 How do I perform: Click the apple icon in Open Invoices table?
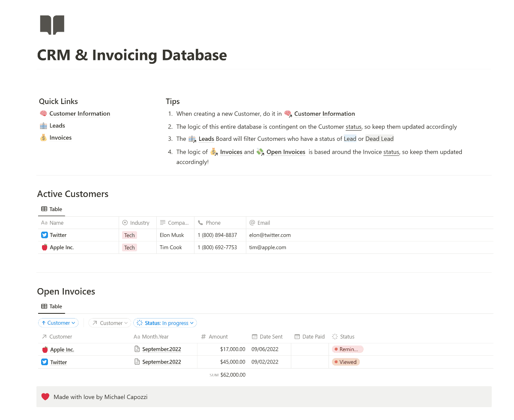point(45,349)
